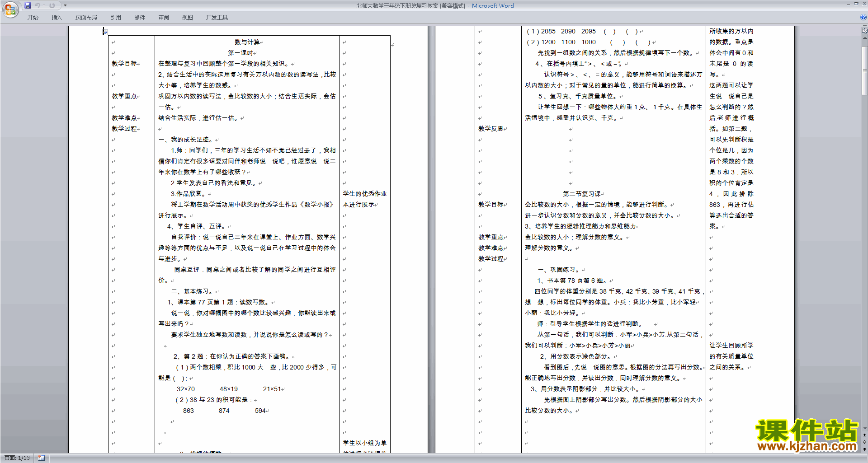Click the line 结合生活实际，进行估一估。
868x463 pixels.
coord(199,118)
